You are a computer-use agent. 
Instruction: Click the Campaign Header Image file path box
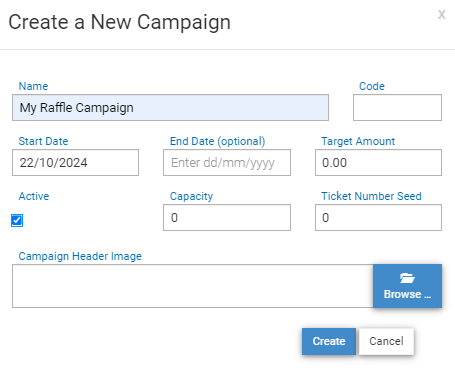pyautogui.click(x=193, y=286)
